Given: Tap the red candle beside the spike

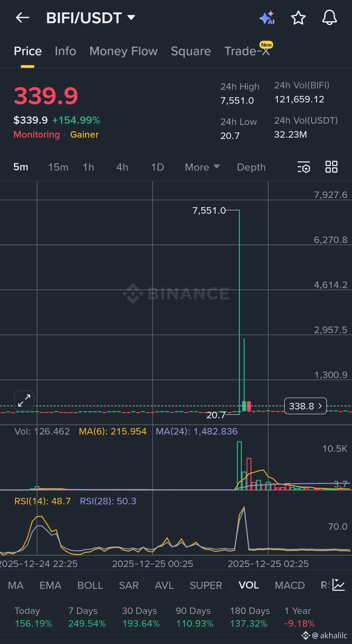Looking at the screenshot, I should pos(249,406).
